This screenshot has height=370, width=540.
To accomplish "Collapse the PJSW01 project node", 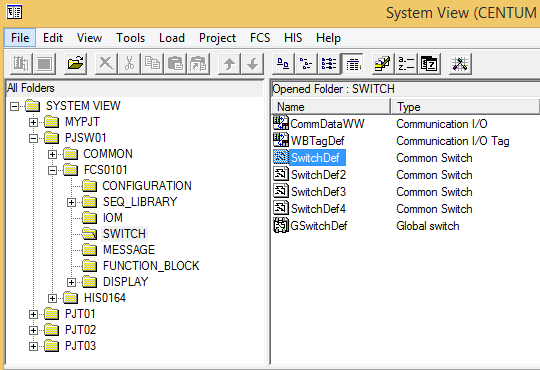I will (x=33, y=138).
